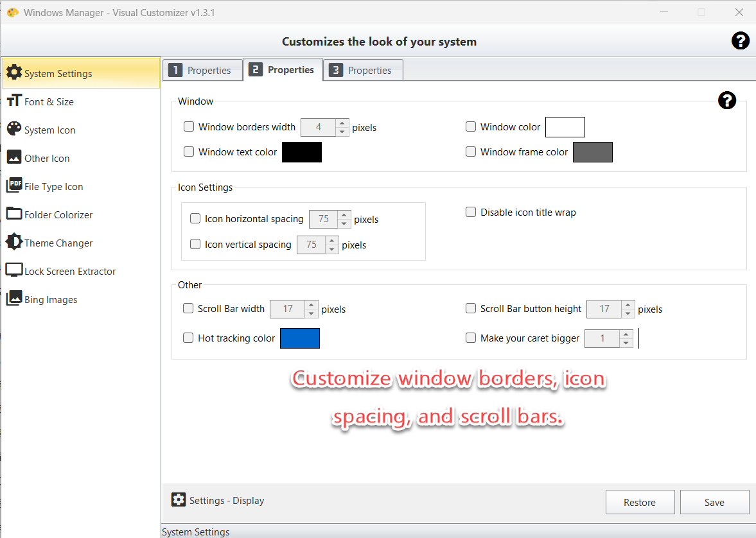Increase caret size with up arrow
The width and height of the screenshot is (756, 538).
pos(626,334)
